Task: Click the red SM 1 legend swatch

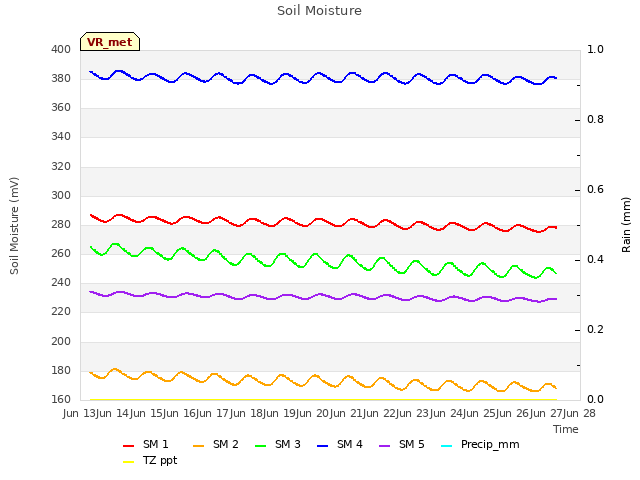Action: (x=129, y=446)
